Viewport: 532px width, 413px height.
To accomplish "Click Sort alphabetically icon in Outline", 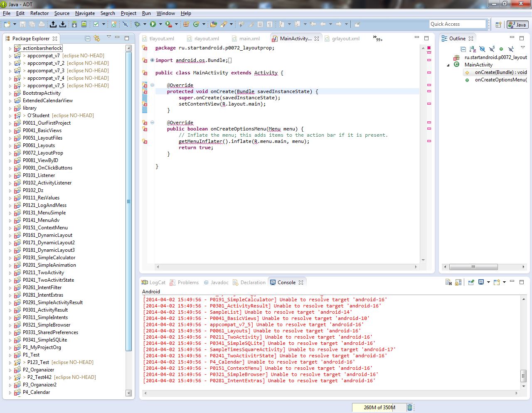I will point(473,49).
